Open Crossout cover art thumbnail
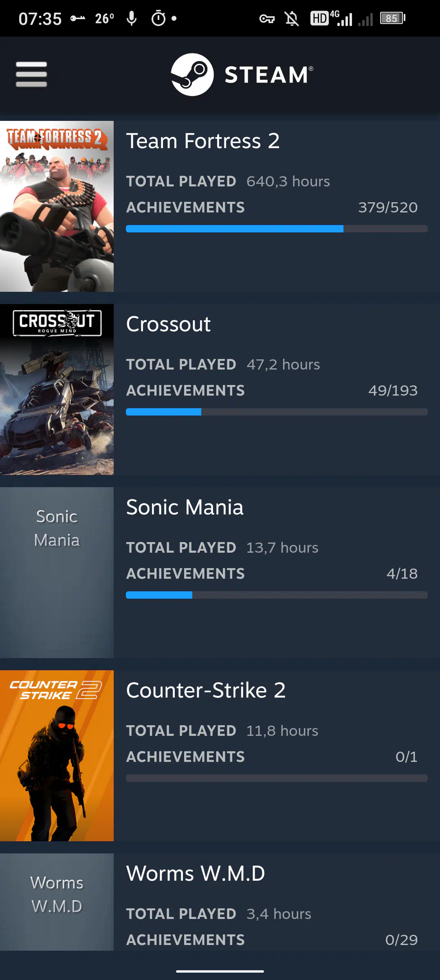 point(57,389)
